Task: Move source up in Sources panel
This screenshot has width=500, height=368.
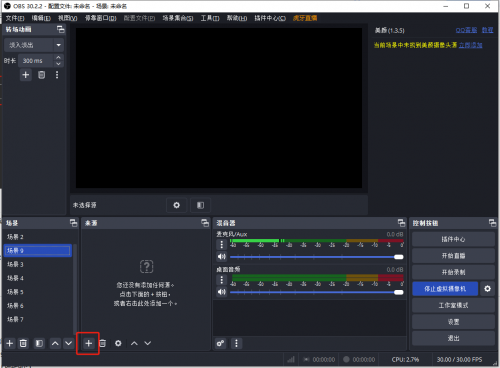Action: [134, 343]
